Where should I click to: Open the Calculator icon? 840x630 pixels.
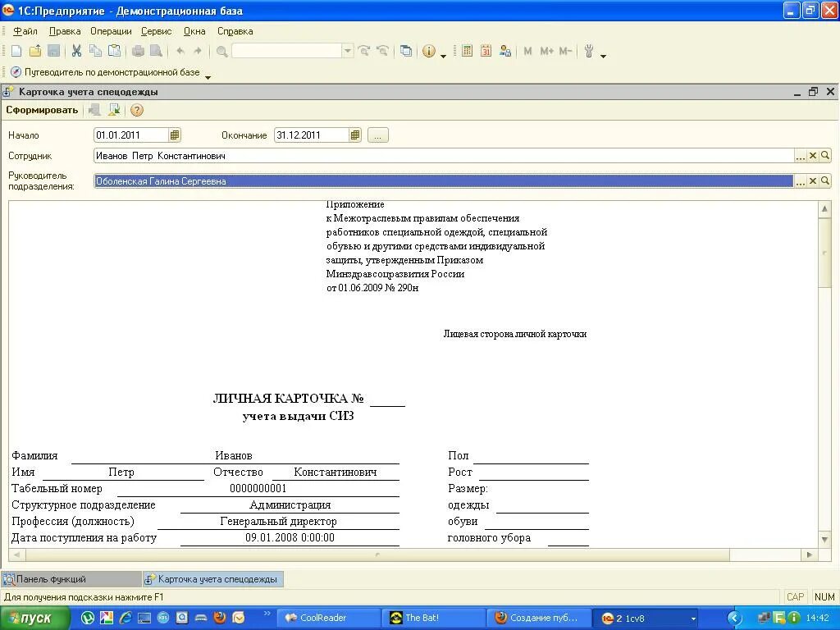point(467,51)
